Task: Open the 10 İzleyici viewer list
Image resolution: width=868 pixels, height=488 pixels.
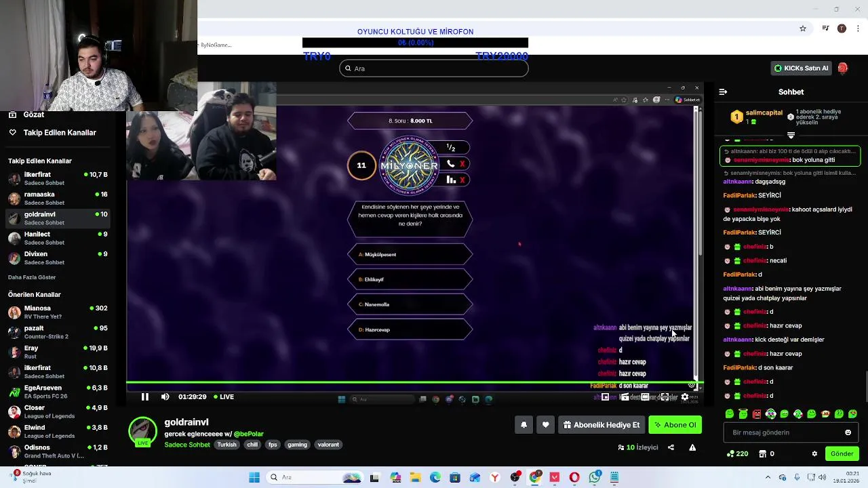Action: (x=637, y=447)
